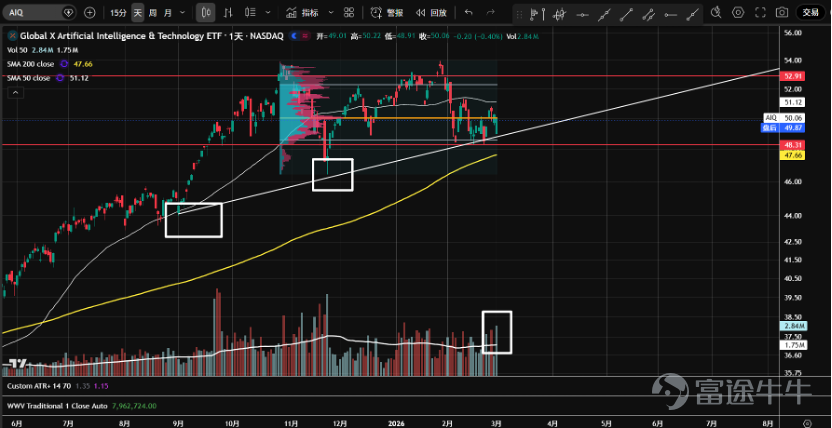Click the SMA 50 loading circle icon
Screen dimensions: 832x428
[59, 78]
